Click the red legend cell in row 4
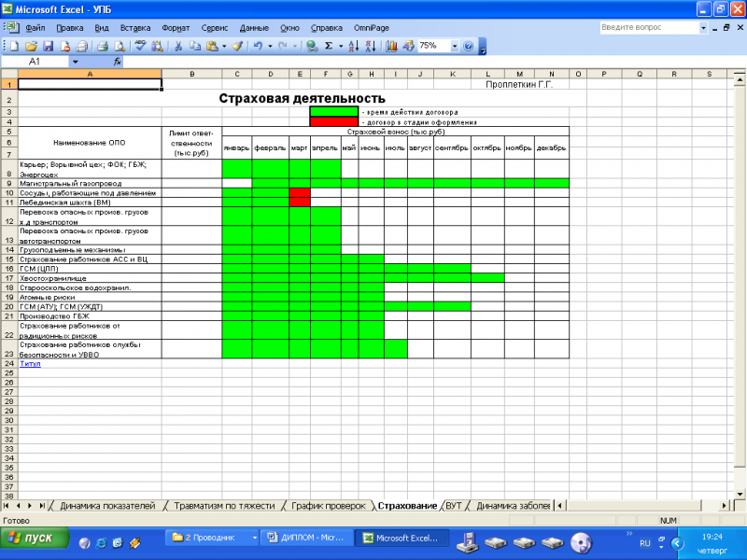The image size is (747, 560). click(x=333, y=122)
